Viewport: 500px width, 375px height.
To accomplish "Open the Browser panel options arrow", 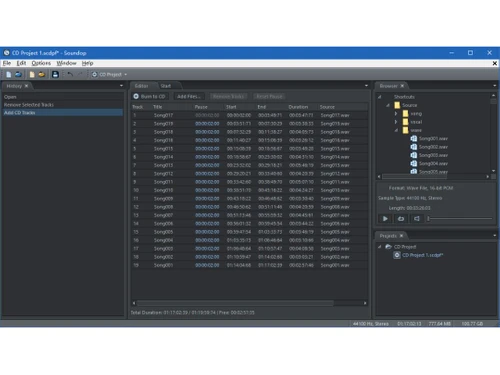I will (x=495, y=86).
